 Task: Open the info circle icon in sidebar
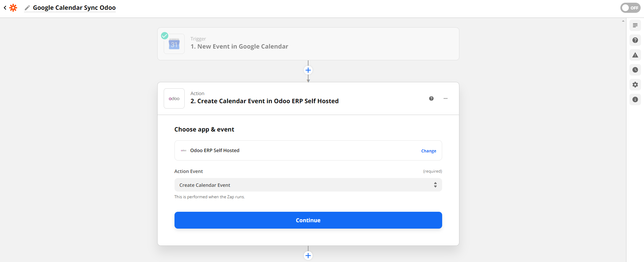635,99
